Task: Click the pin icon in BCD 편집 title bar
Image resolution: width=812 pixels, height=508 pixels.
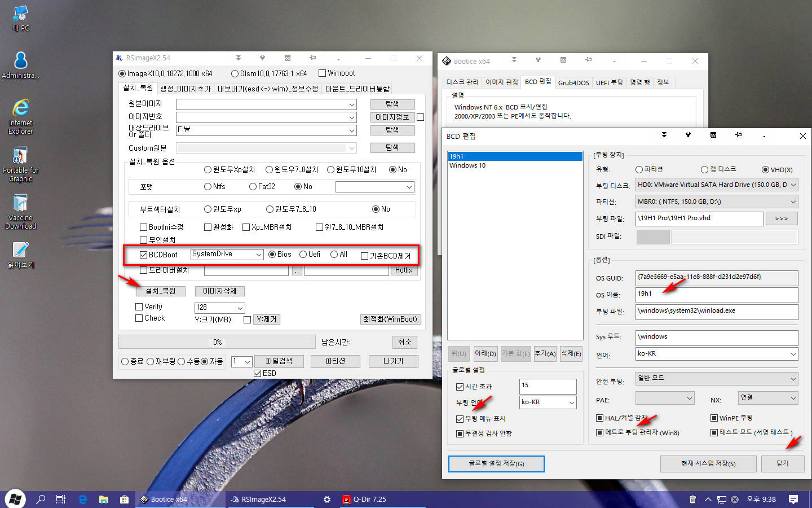Action: click(738, 135)
